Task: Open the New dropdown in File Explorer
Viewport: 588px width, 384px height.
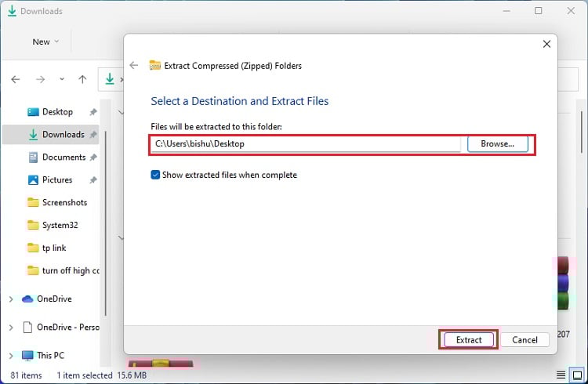Action: [45, 42]
